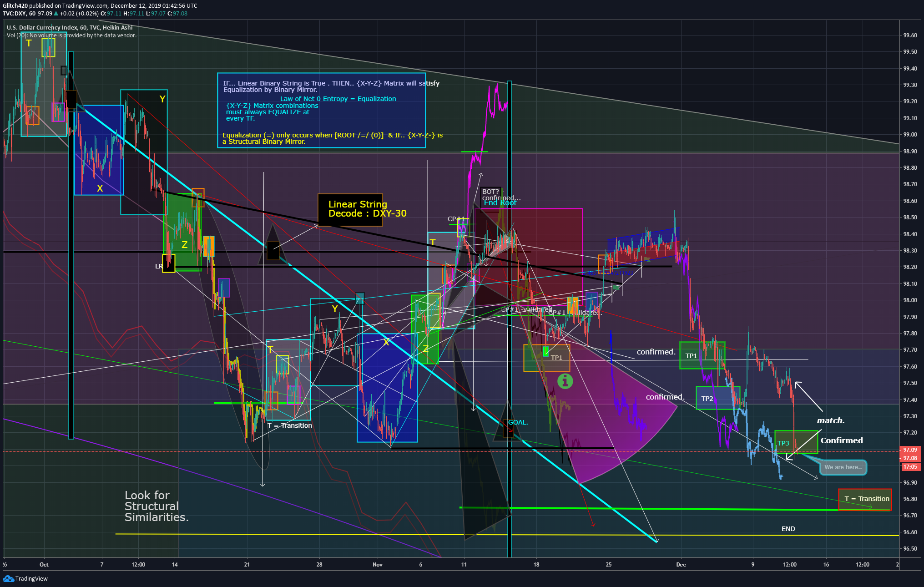Click the yellow 'X' in the leftmost blue box
Screen dimensions: 924x587
100,188
